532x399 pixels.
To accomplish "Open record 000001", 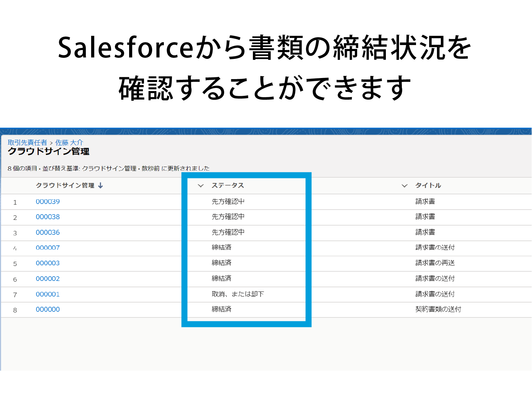I will pyautogui.click(x=48, y=294).
